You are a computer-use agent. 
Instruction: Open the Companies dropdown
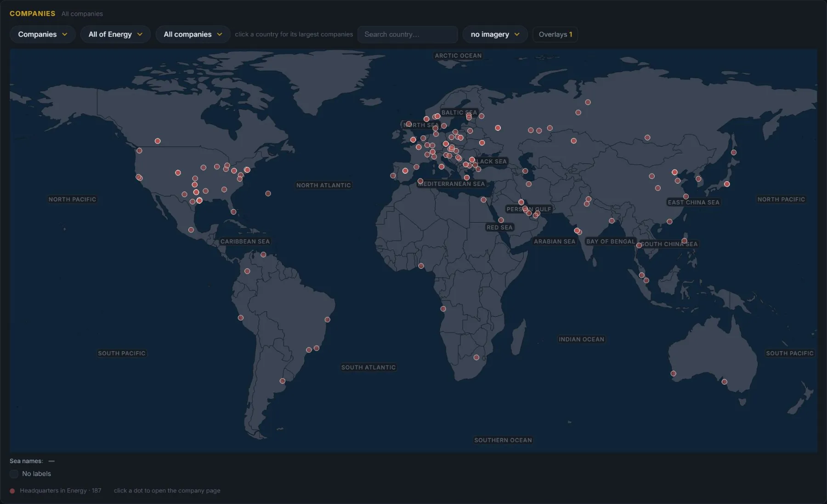(42, 34)
